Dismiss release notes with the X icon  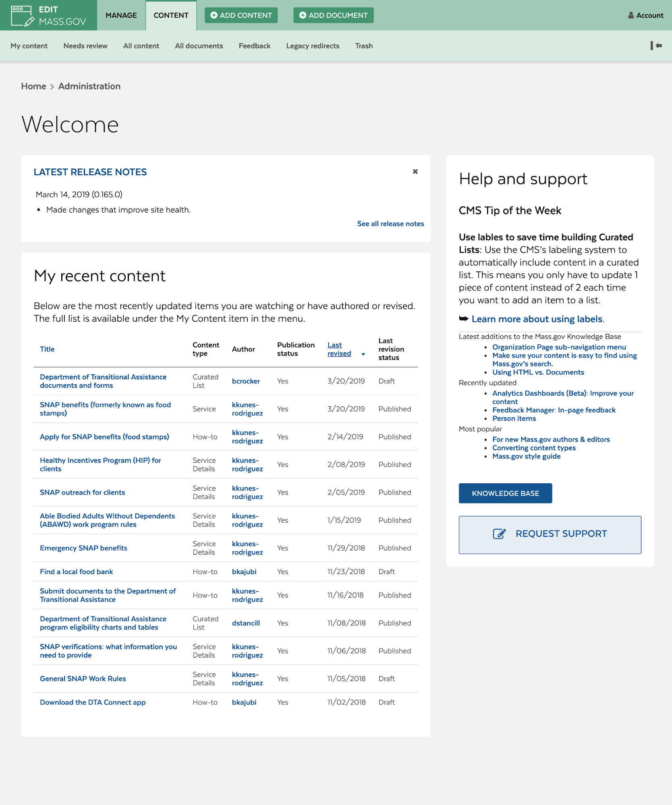point(415,171)
